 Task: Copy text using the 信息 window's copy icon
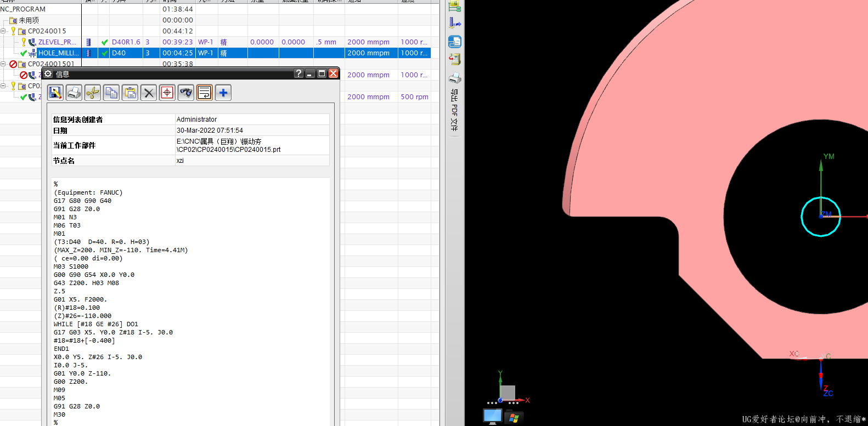pos(111,93)
